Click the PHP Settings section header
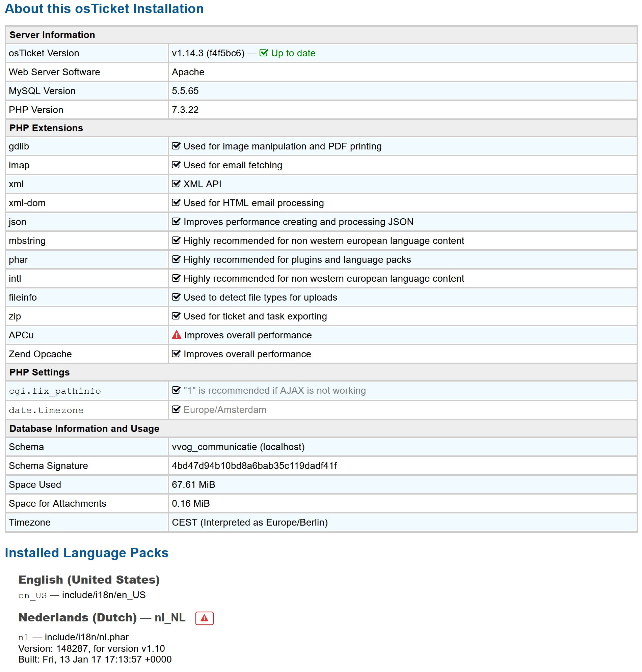 click(40, 372)
